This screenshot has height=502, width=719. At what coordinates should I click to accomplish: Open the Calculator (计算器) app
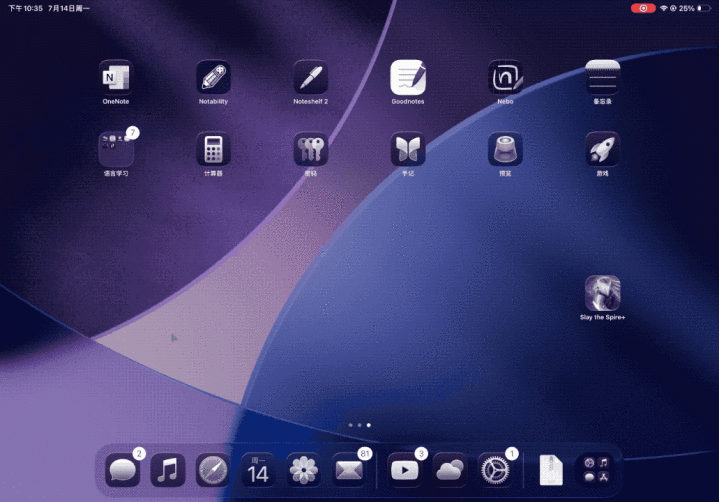pyautogui.click(x=213, y=149)
